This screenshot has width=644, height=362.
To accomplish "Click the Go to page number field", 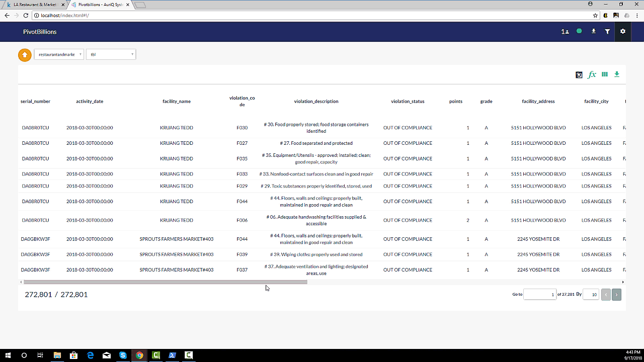I will [x=539, y=295].
